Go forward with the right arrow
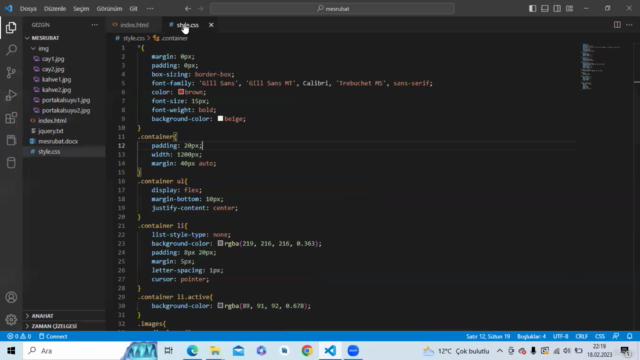The image size is (640, 360). (200, 9)
